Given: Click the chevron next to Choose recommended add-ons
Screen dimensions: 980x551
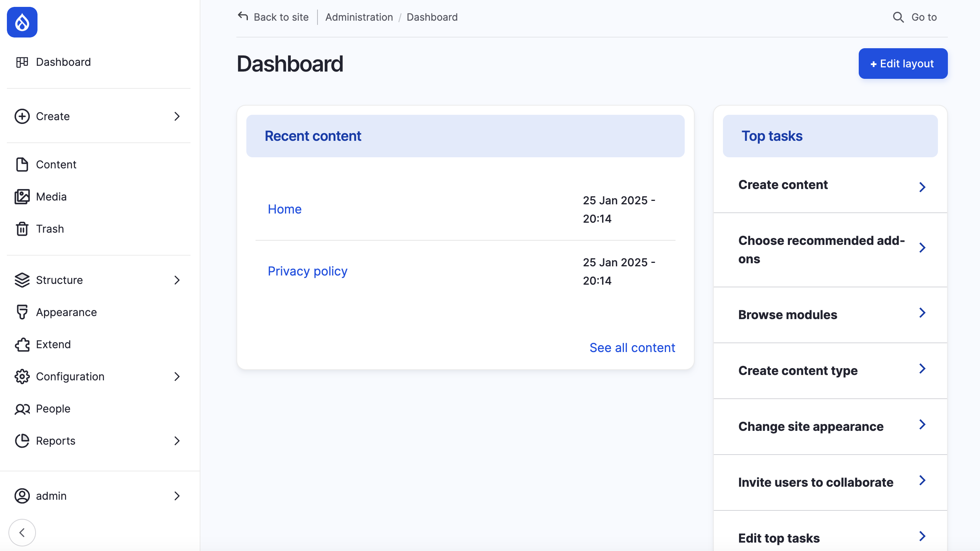Looking at the screenshot, I should coord(922,248).
